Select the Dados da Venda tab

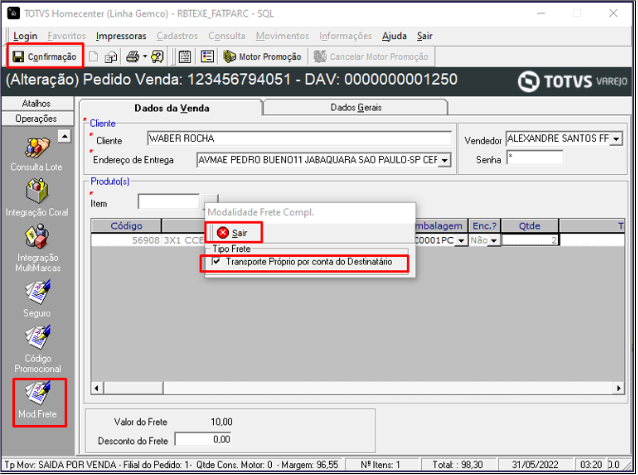coord(171,108)
